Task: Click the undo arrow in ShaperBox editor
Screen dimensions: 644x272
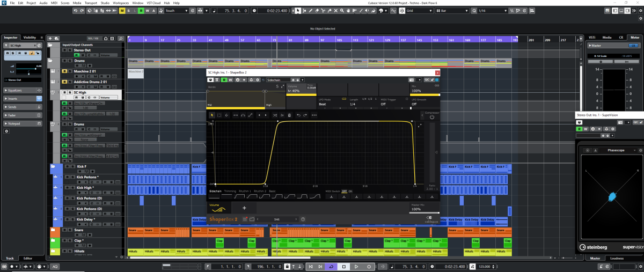Action: point(298,115)
